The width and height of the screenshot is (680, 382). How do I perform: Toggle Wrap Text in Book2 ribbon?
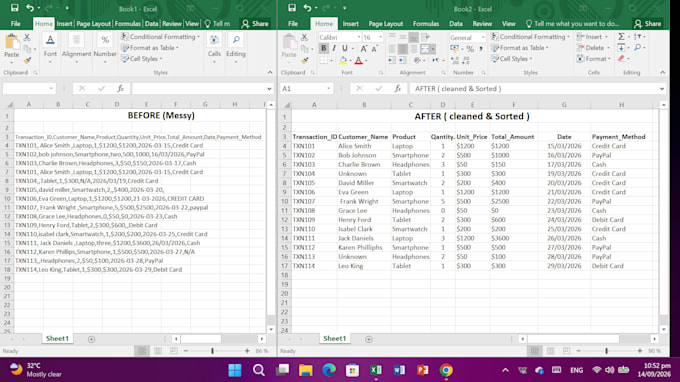(x=425, y=37)
